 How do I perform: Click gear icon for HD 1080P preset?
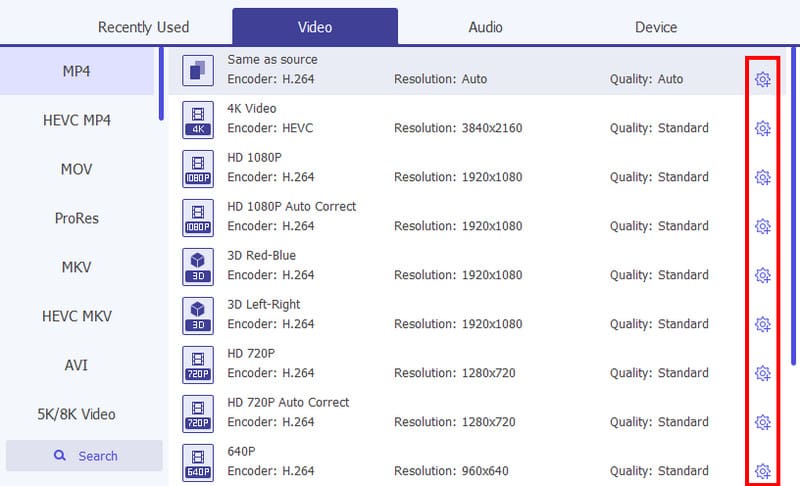[762, 177]
